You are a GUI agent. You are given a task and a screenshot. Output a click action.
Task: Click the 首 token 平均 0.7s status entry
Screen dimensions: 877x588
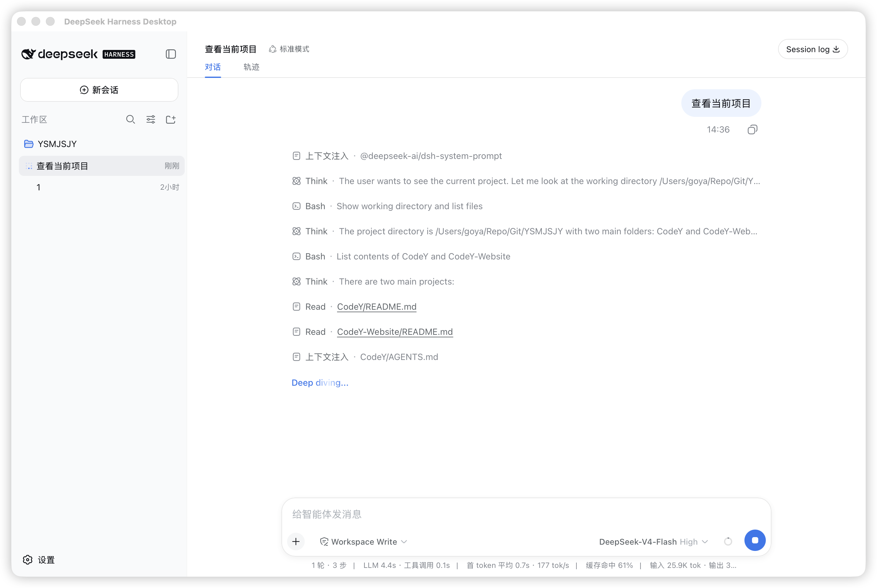tap(498, 565)
